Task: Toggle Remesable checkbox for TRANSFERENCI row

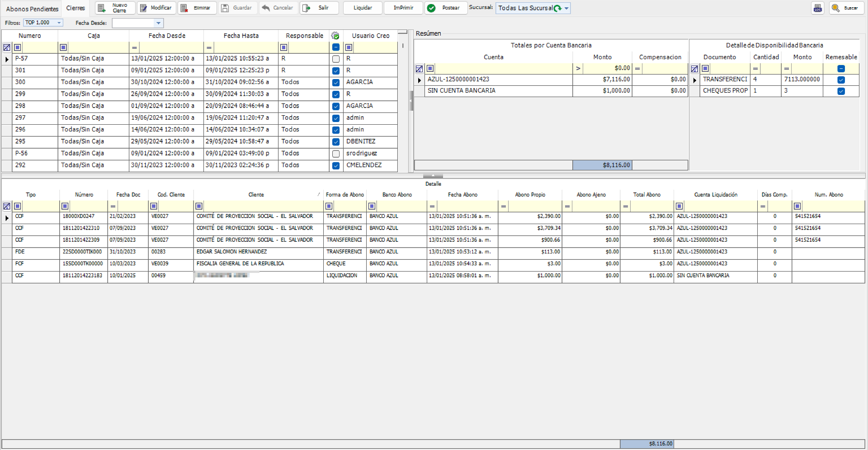Action: tap(841, 80)
